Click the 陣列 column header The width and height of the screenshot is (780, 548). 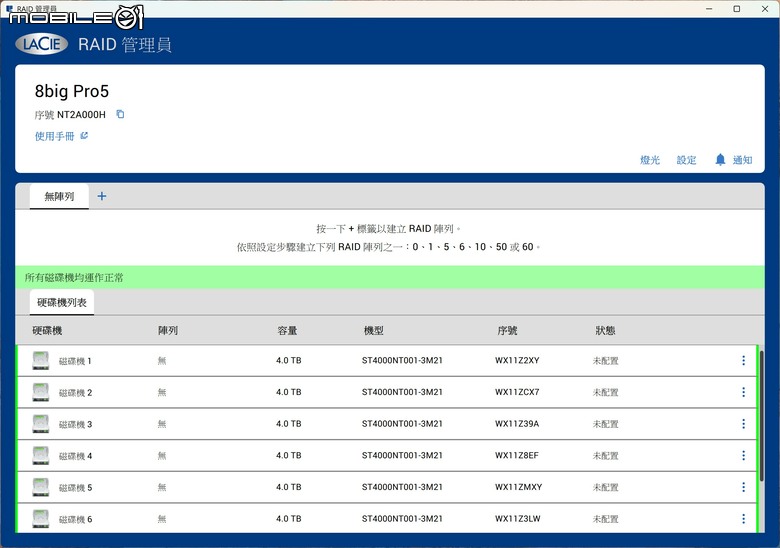168,331
